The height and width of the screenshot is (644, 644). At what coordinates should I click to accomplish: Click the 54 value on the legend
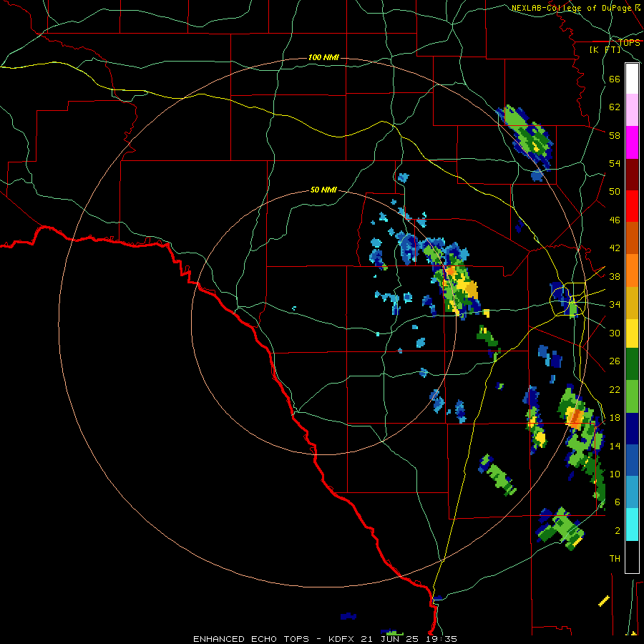coord(615,163)
